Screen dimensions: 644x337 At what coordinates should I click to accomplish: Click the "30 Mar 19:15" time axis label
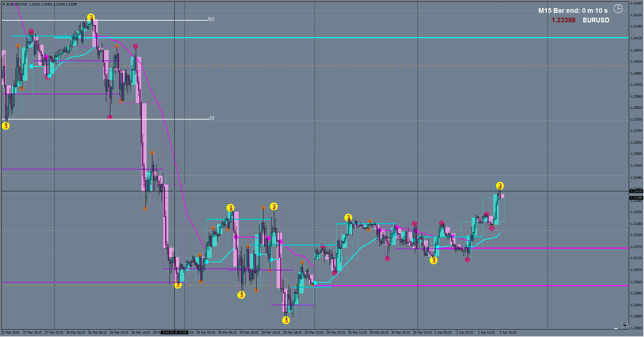pyautogui.click(x=401, y=333)
